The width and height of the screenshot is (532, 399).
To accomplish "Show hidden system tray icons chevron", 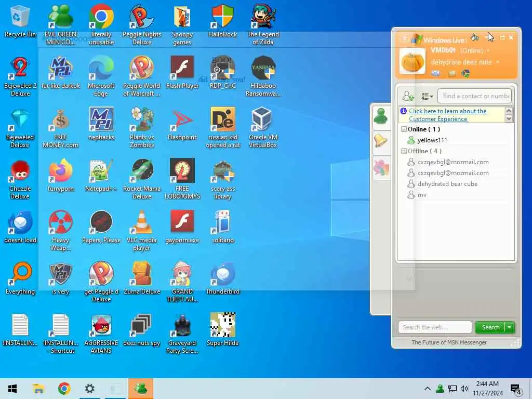I will click(428, 389).
